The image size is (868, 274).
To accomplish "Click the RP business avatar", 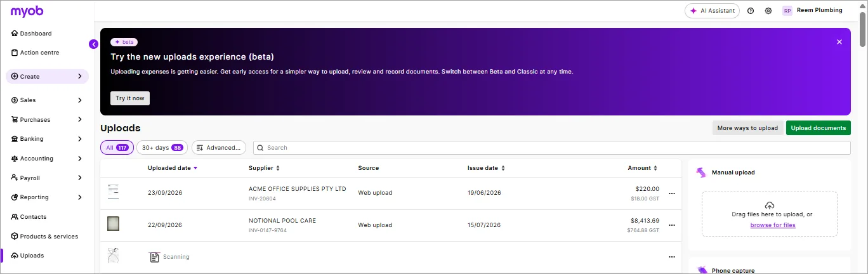I will pyautogui.click(x=787, y=11).
